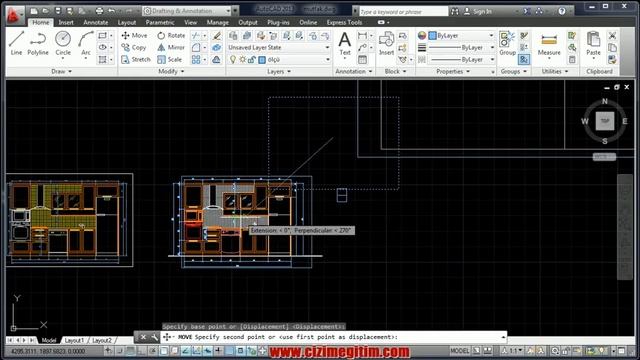Click in the keyword search field
Image resolution: width=640 pixels, height=360 pixels.
click(403, 11)
